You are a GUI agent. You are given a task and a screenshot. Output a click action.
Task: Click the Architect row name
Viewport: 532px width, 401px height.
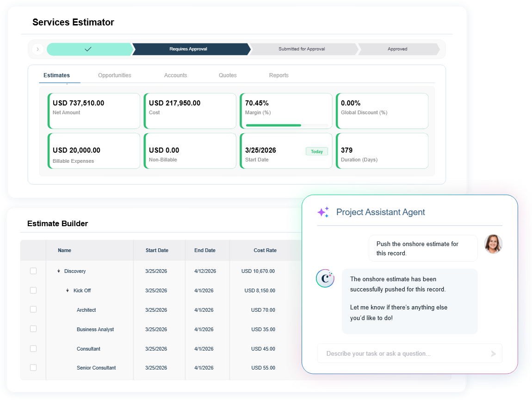86,310
